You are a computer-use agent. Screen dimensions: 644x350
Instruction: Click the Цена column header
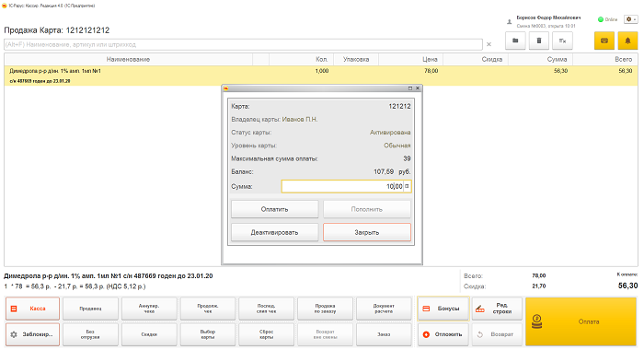[410, 59]
